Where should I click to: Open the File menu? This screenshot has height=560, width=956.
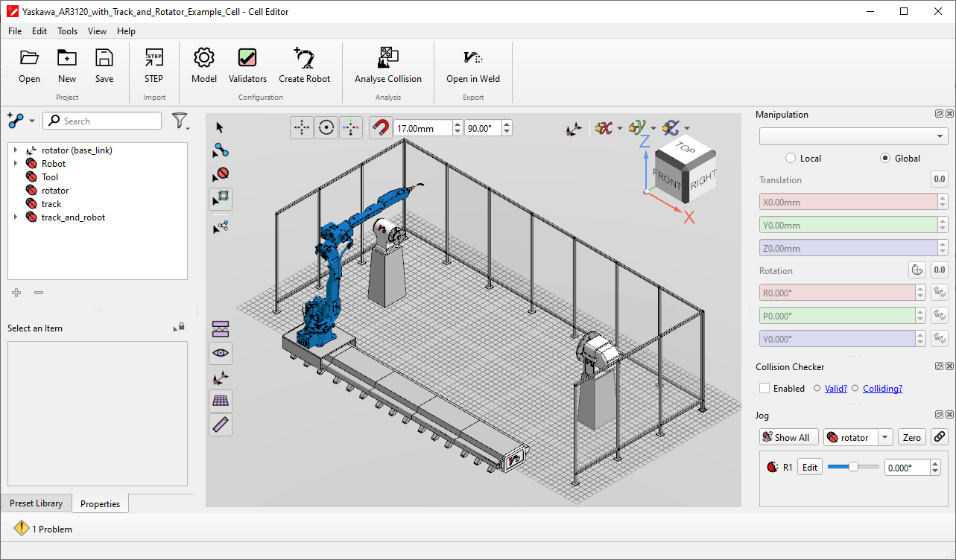coord(15,31)
